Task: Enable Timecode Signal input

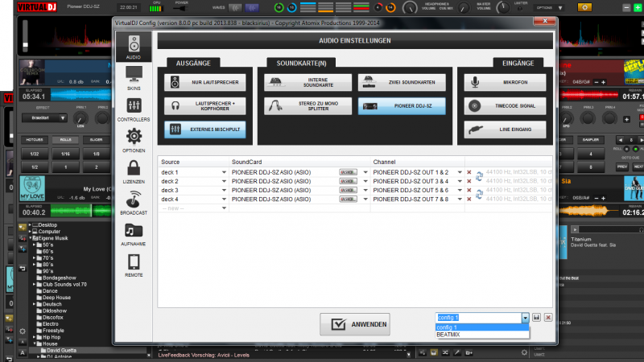Action: click(506, 106)
